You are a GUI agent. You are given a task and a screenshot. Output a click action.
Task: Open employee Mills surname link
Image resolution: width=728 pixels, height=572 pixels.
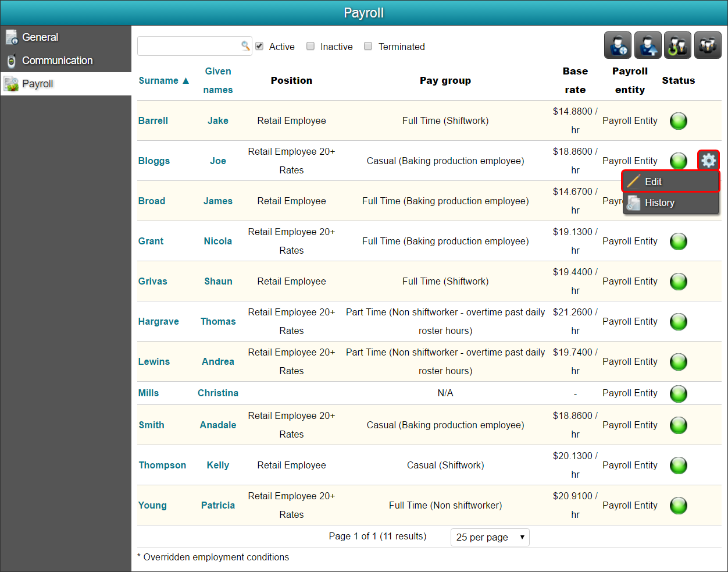click(x=148, y=393)
